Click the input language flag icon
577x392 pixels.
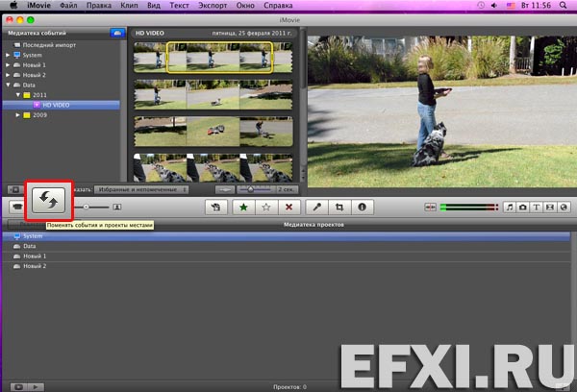point(511,6)
